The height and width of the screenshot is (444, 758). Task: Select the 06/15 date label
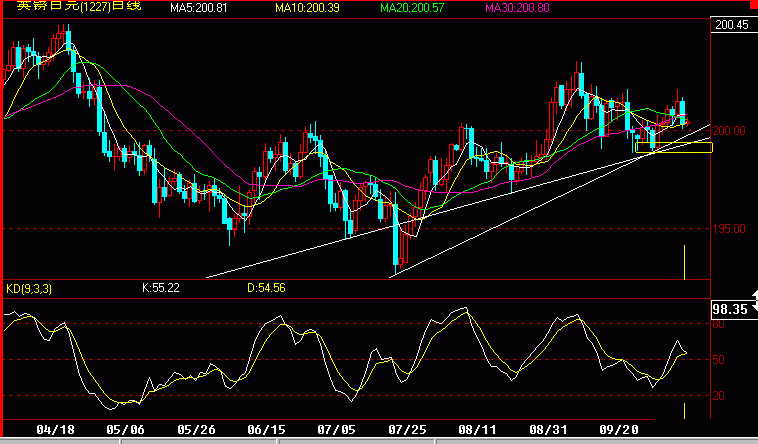click(266, 429)
